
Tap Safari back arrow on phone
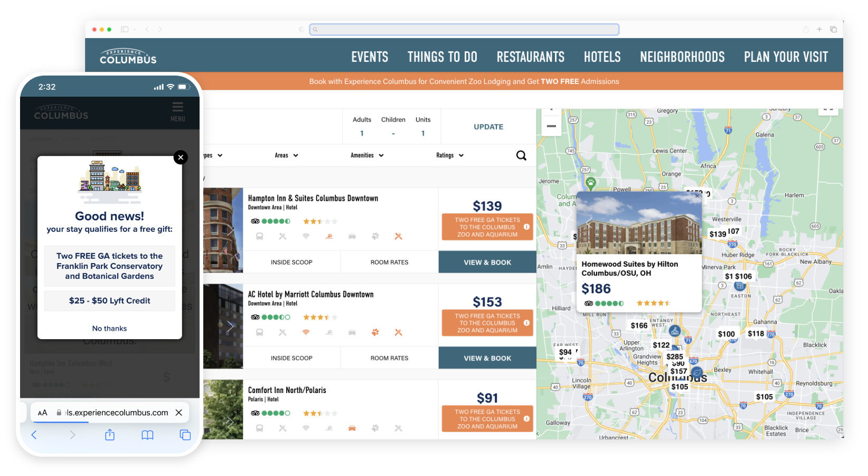pyautogui.click(x=34, y=435)
